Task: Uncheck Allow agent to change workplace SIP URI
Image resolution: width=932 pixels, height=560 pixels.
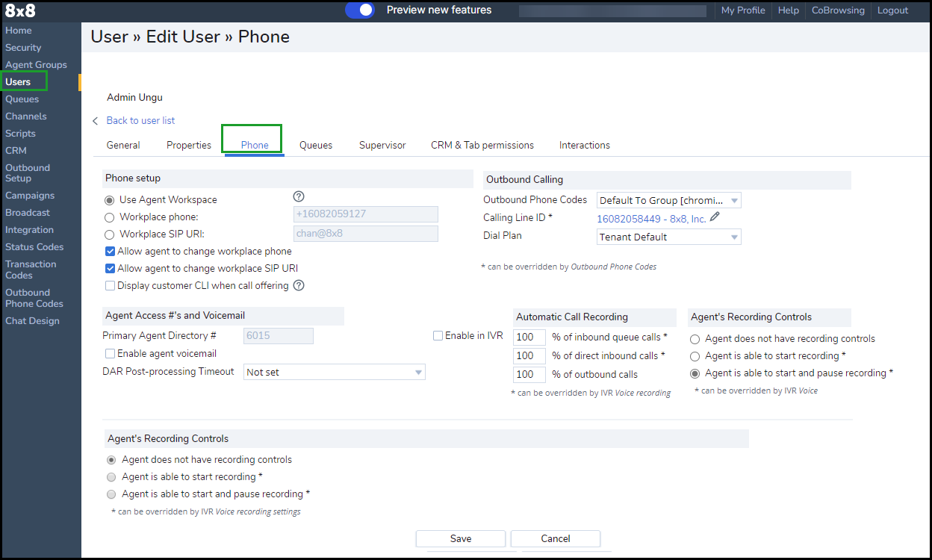Action: coord(111,269)
